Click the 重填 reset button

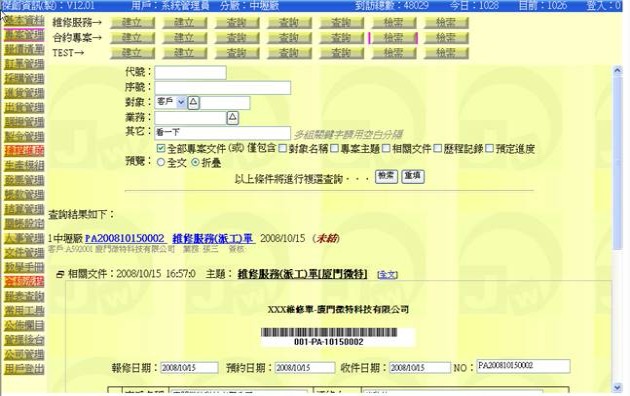[413, 176]
